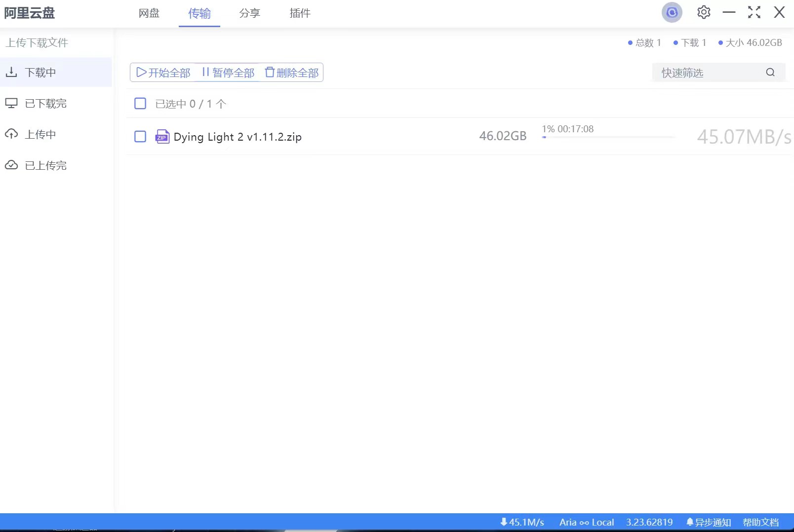The height and width of the screenshot is (532, 794).
Task: Click the 45.07MB/s speed value
Action: click(744, 137)
